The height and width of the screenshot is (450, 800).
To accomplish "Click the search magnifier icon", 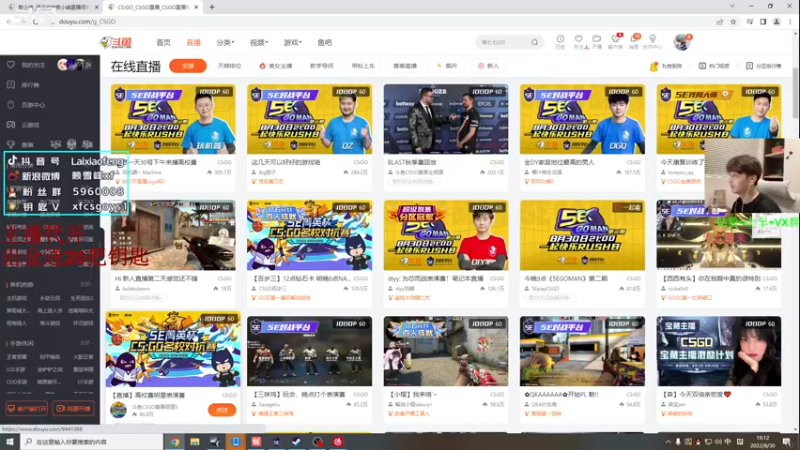I will [534, 42].
